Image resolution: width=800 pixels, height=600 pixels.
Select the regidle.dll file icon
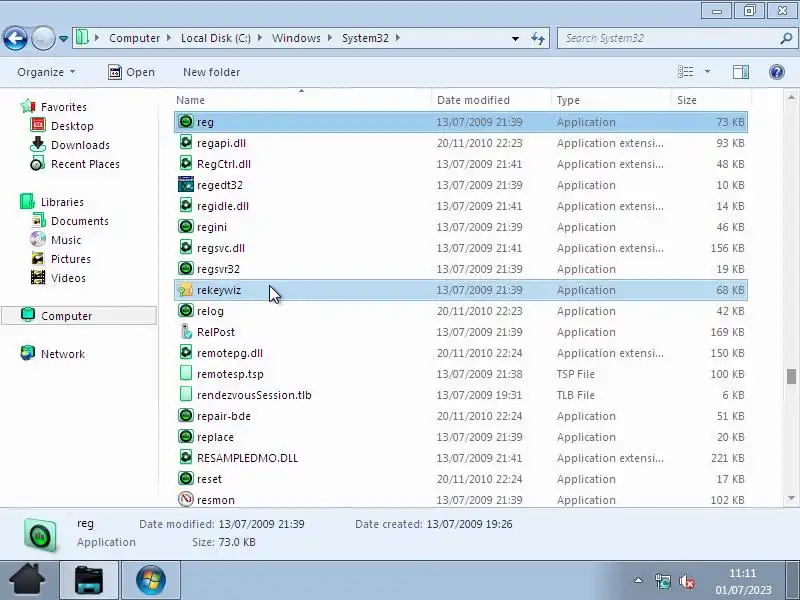coord(186,206)
